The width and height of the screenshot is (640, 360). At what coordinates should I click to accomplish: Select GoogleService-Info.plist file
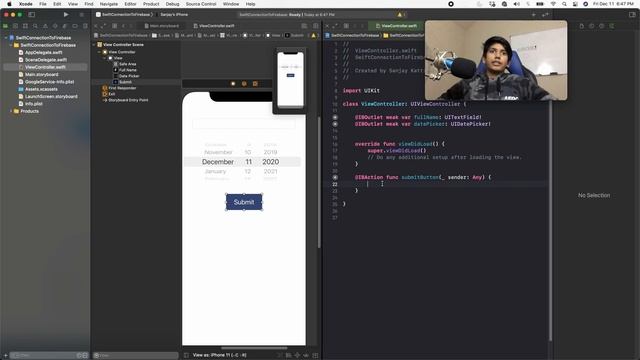(x=49, y=82)
